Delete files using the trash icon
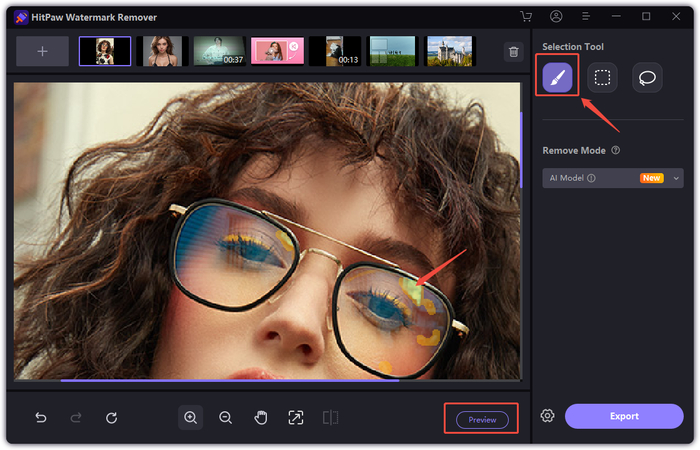Viewport: 700px width, 450px height. [513, 52]
